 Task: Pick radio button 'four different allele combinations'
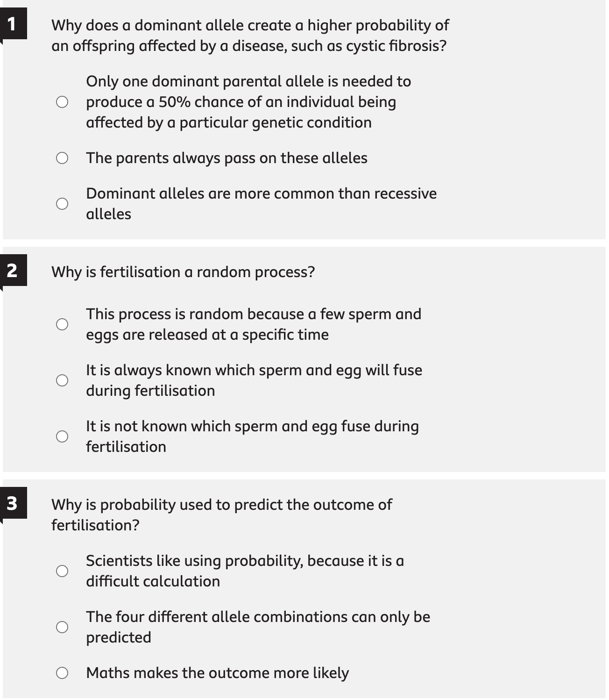62,627
